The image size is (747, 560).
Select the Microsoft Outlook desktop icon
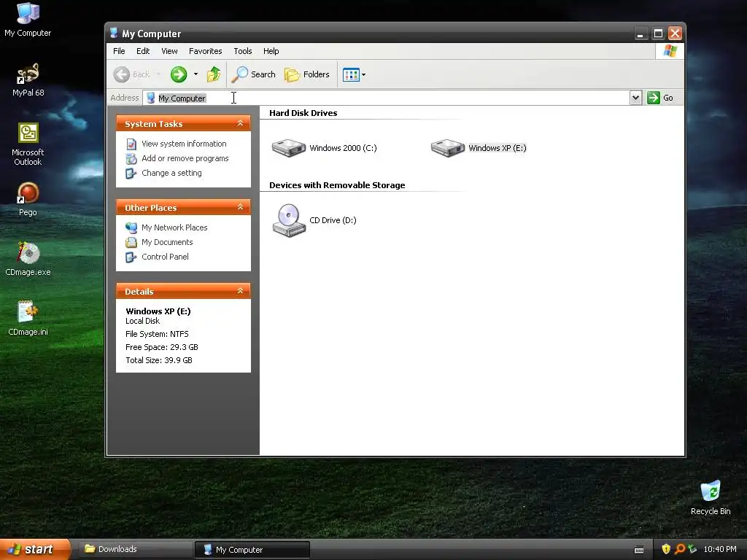click(x=28, y=144)
